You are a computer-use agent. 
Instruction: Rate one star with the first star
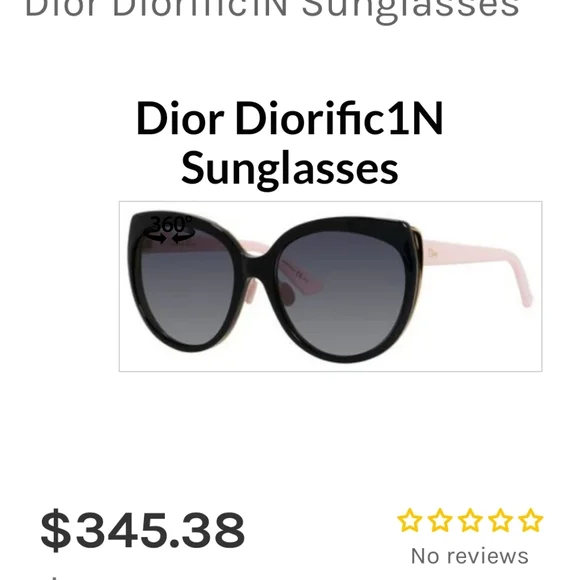(409, 520)
